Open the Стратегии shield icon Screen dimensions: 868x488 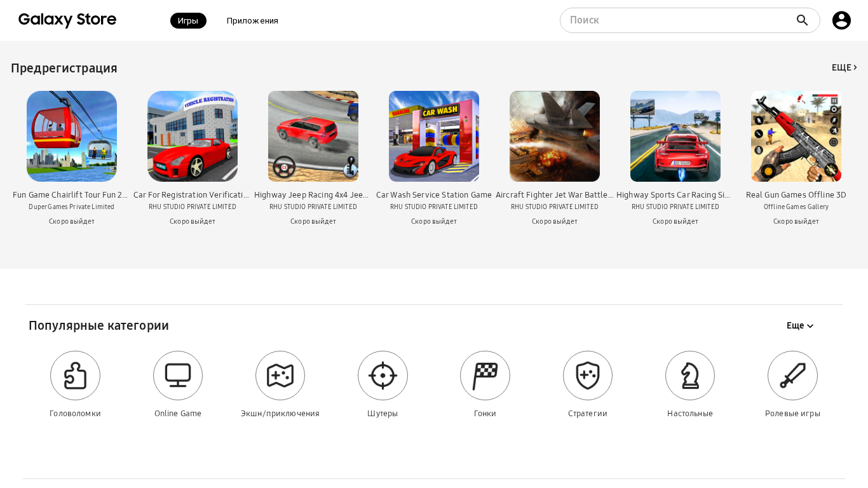(588, 376)
